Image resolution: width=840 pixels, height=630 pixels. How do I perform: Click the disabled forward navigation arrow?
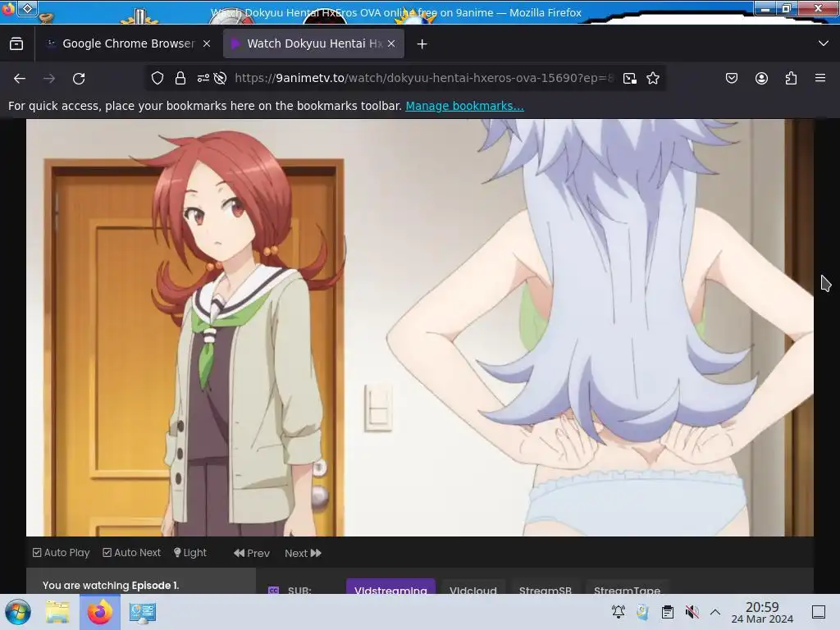tap(49, 79)
